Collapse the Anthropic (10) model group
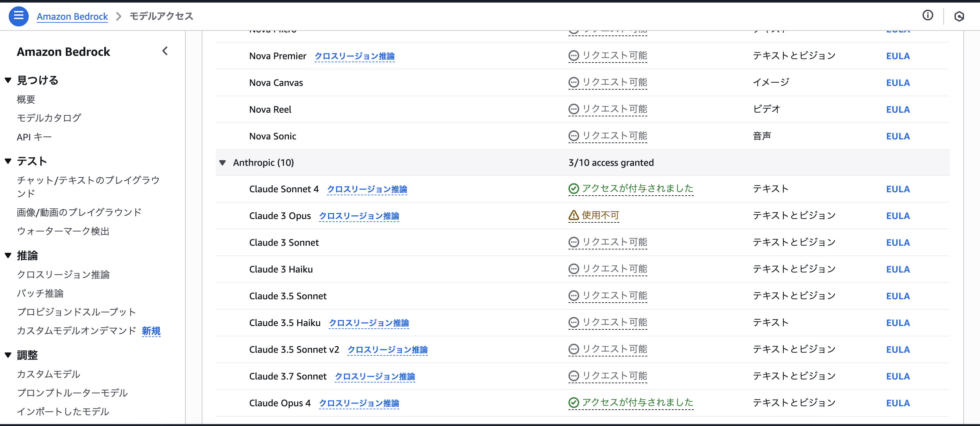This screenshot has width=980, height=426. click(222, 163)
